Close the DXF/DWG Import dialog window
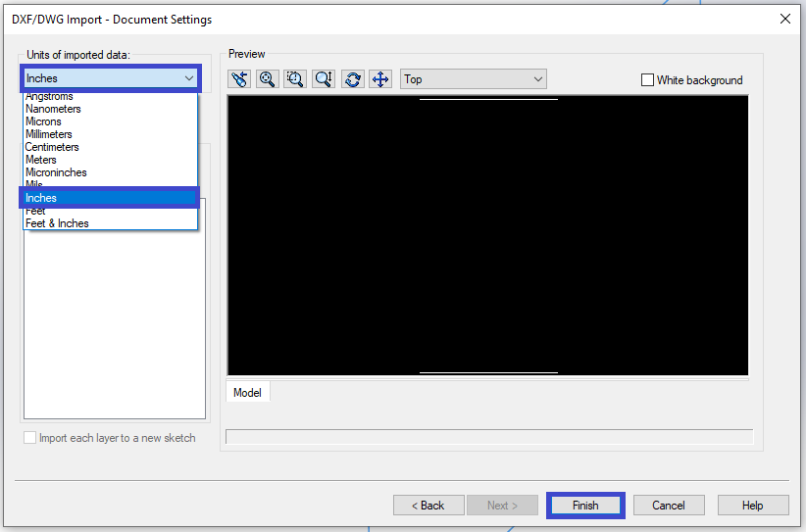This screenshot has height=532, width=806. coord(785,19)
